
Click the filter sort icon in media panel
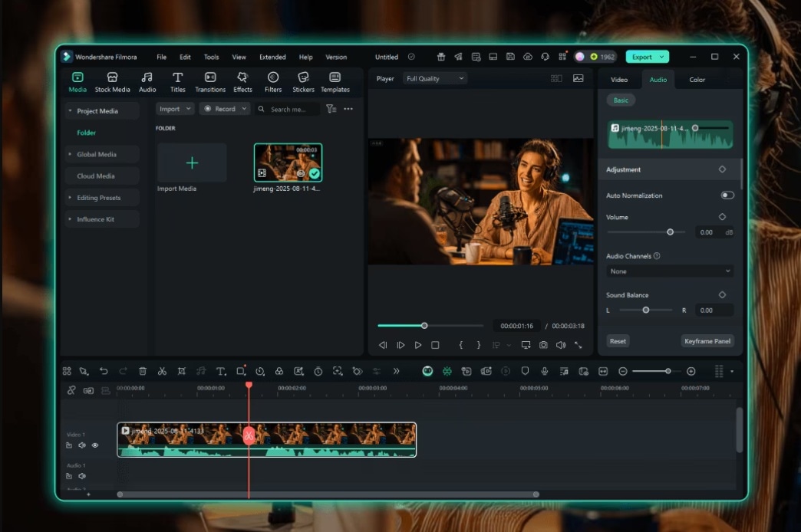[331, 109]
